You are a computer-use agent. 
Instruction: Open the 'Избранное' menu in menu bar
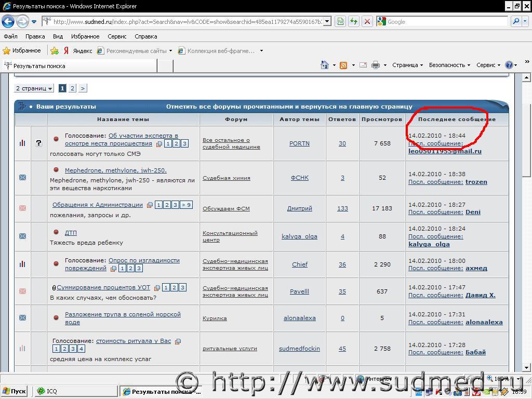click(85, 36)
